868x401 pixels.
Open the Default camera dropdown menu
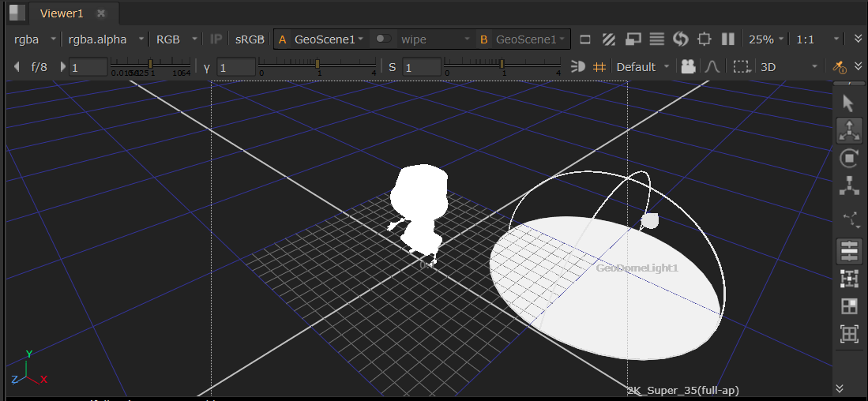(643, 67)
